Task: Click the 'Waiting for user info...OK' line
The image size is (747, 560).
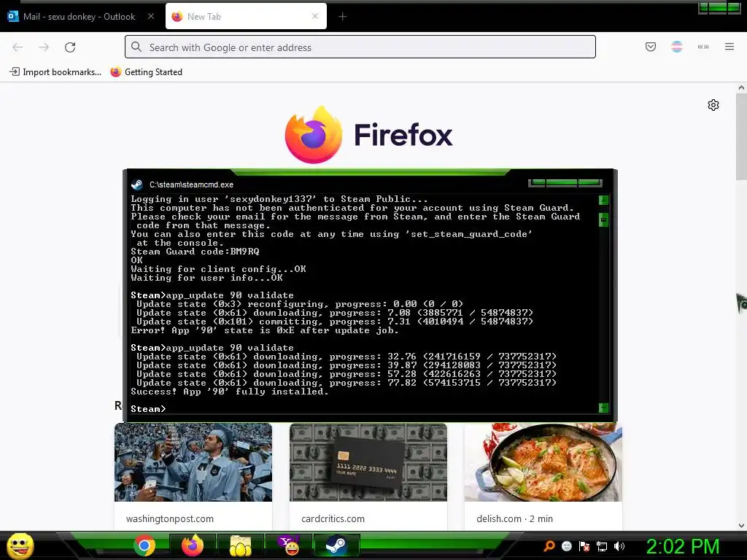Action: click(x=206, y=278)
